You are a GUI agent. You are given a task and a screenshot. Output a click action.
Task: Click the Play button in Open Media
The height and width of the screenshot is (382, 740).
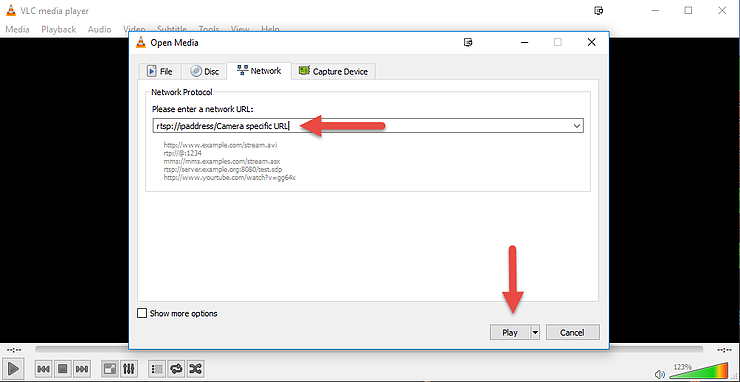pyautogui.click(x=510, y=332)
